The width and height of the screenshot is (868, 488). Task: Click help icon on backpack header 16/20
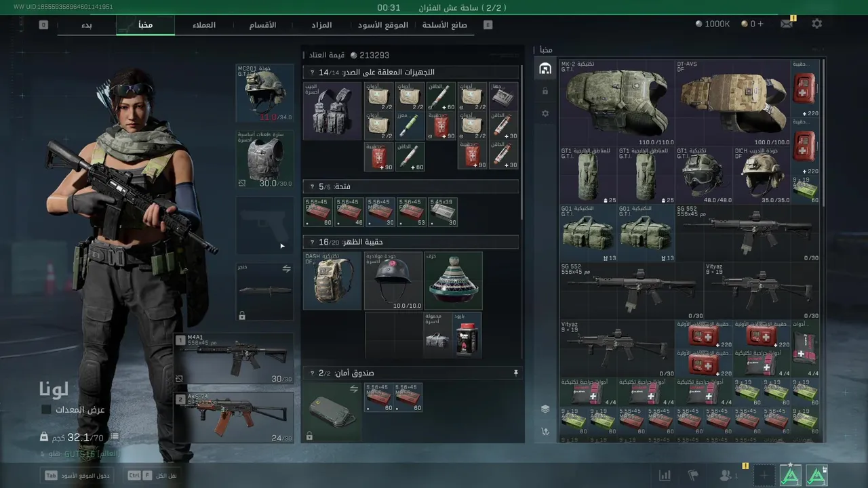pos(312,242)
